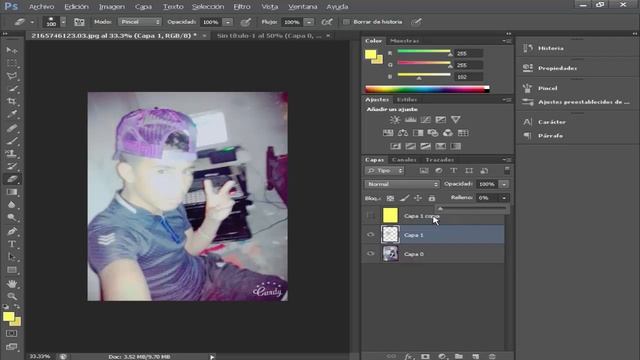The width and height of the screenshot is (640, 360).
Task: Select the Pen tool
Action: point(12,231)
